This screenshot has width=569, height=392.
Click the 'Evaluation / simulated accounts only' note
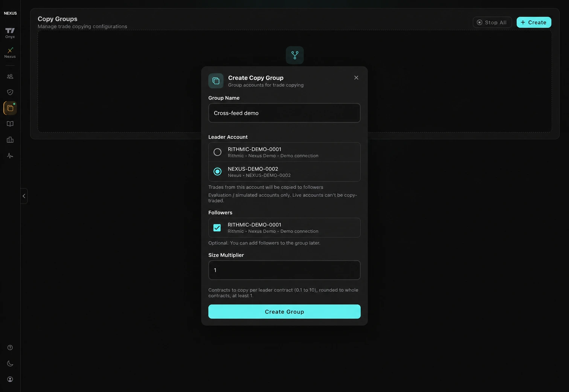click(283, 198)
